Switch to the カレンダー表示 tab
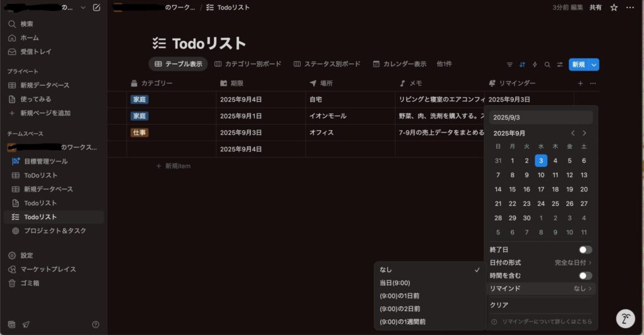 [399, 64]
